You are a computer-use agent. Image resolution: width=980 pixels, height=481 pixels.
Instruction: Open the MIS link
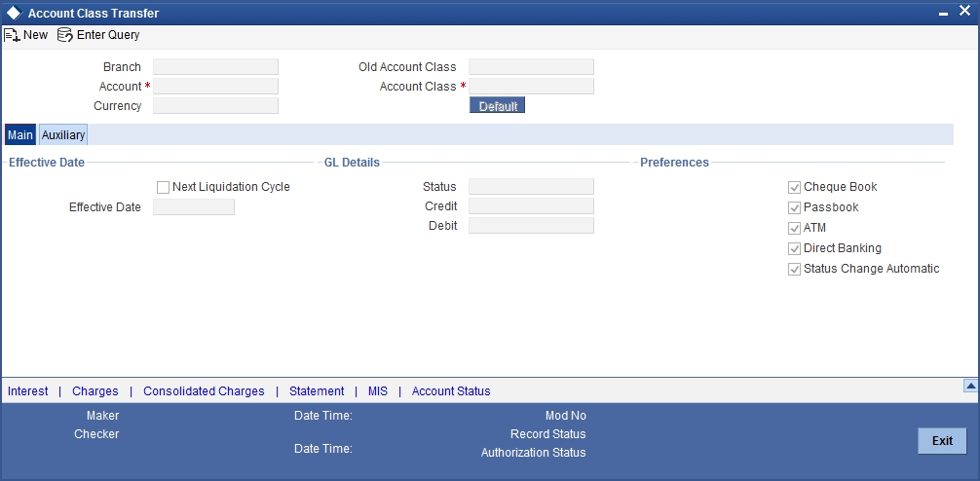378,391
